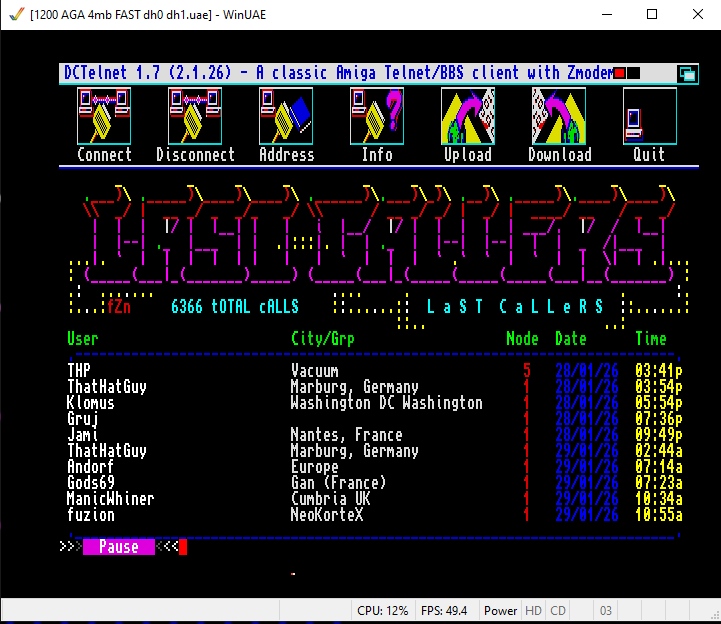Screen dimensions: 721x624
Task: Click the CPU: 12% status entry
Action: coord(383,611)
